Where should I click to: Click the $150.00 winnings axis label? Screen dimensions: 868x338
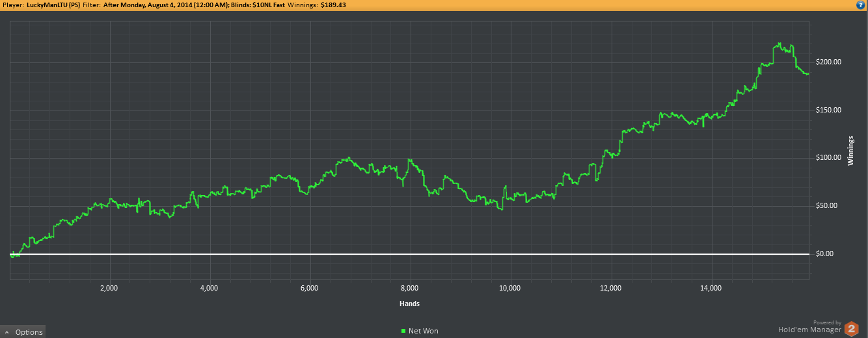(828, 110)
